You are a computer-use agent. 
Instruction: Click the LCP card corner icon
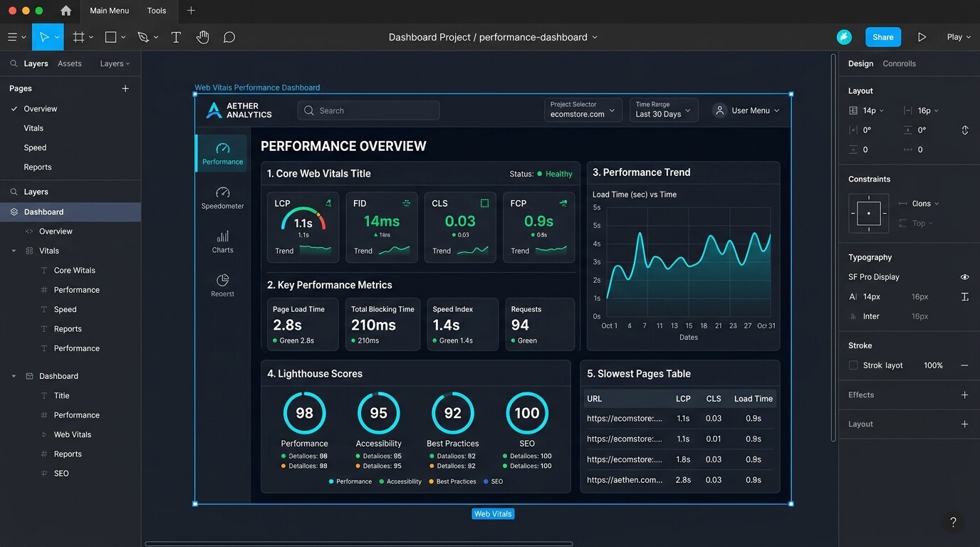(x=328, y=203)
